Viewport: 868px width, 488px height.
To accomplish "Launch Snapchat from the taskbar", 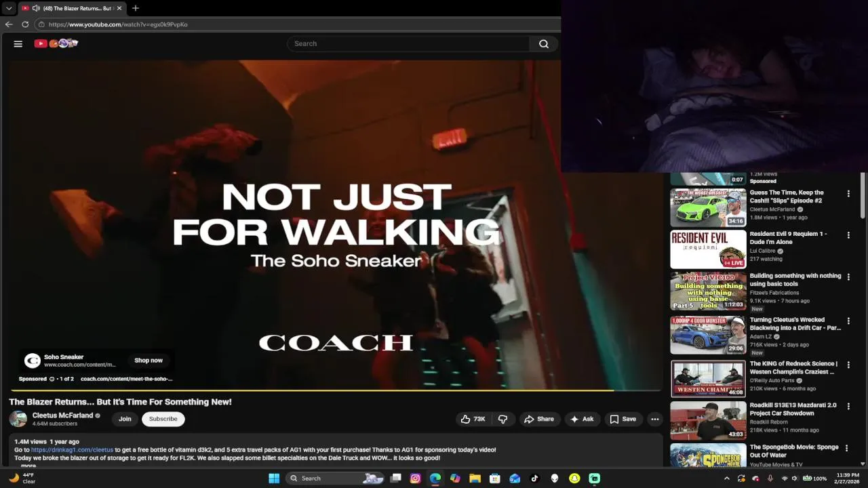I will click(574, 478).
